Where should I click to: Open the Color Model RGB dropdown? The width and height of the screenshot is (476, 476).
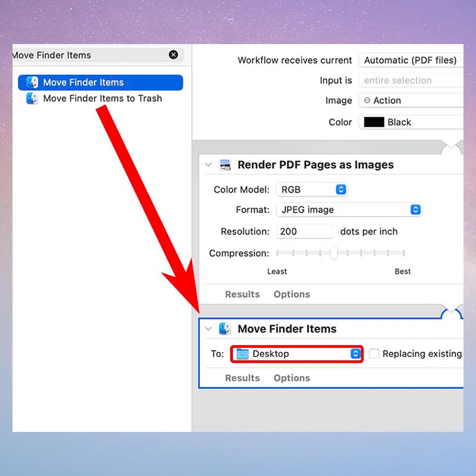[312, 189]
